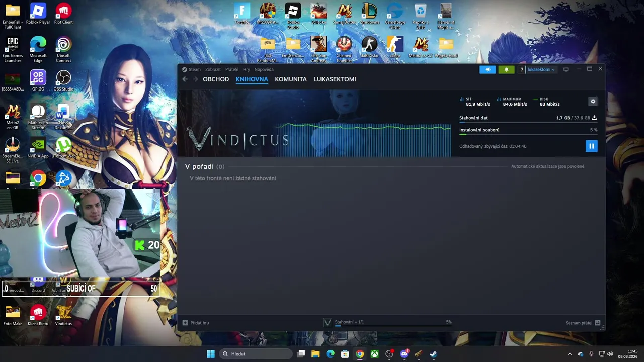Open the recycle bin Papriky a Salát

click(x=421, y=16)
